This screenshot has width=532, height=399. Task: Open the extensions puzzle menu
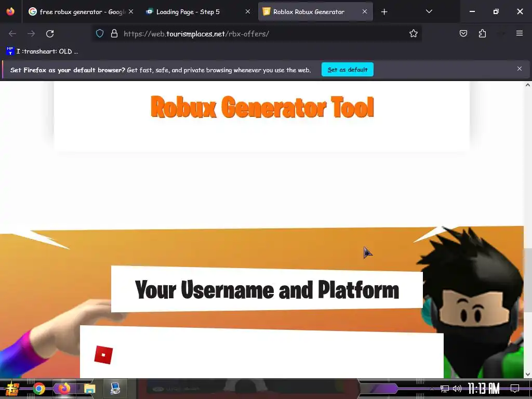click(482, 33)
